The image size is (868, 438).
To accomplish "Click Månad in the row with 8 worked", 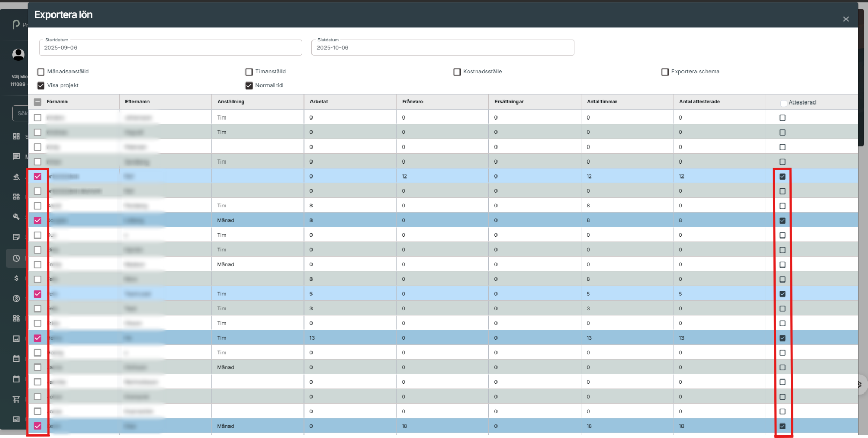I will (225, 220).
